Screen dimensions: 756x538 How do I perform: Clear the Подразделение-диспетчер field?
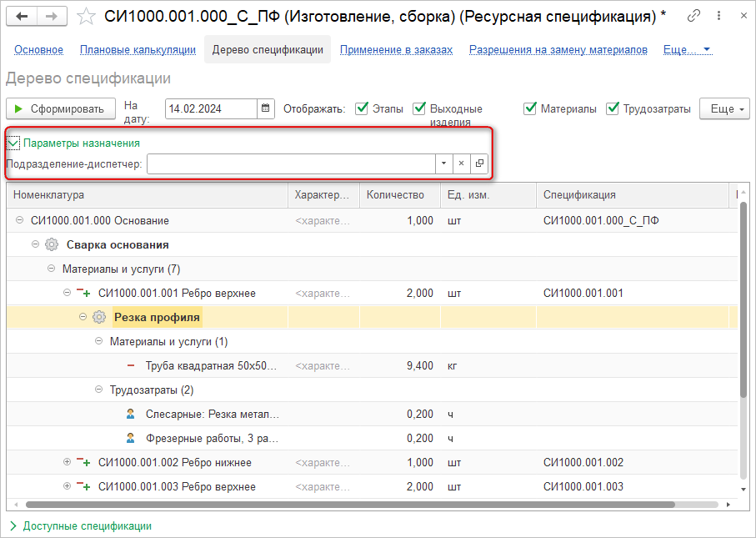point(461,163)
